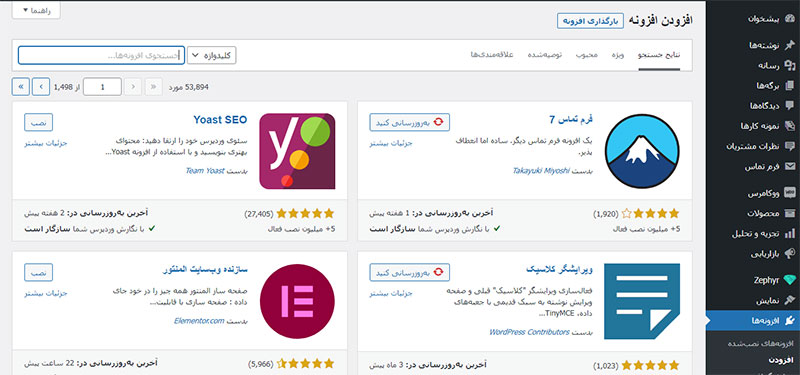Click the 1,920 ratings count
The height and width of the screenshot is (375, 800).
click(x=606, y=214)
